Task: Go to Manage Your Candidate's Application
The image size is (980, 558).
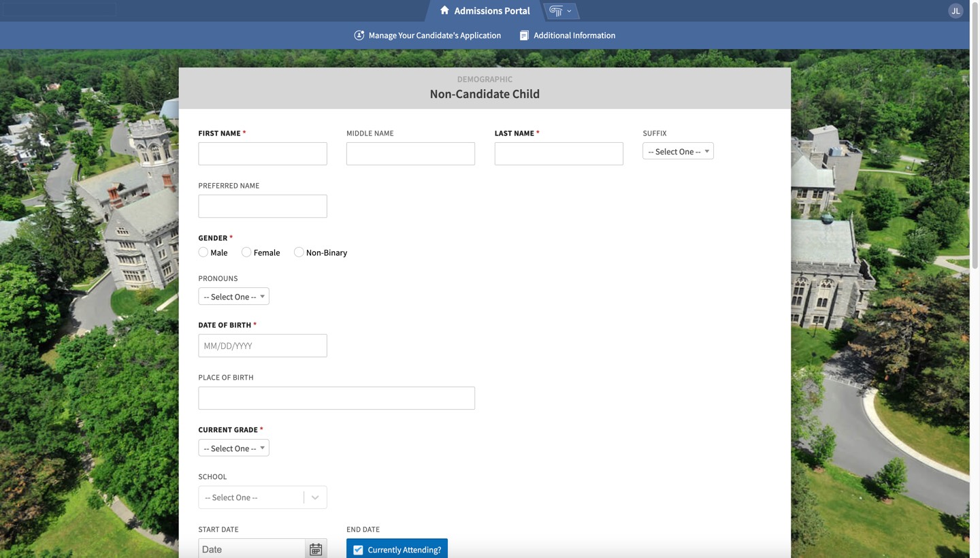Action: click(x=434, y=35)
